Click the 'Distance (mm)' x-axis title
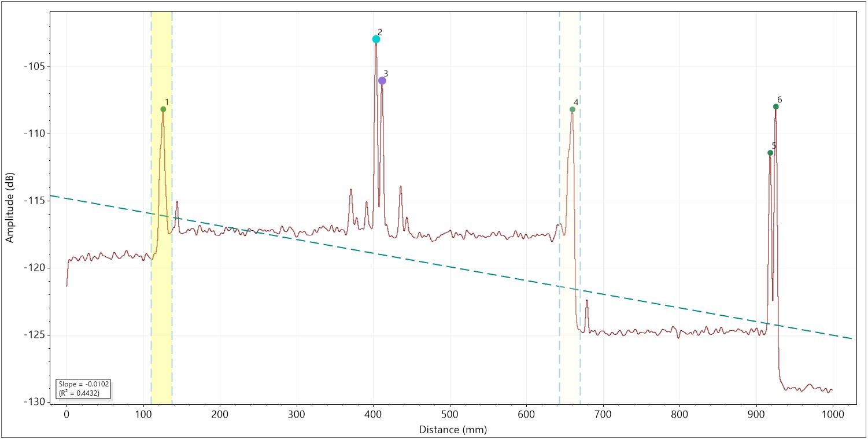The height and width of the screenshot is (439, 868). 453,430
